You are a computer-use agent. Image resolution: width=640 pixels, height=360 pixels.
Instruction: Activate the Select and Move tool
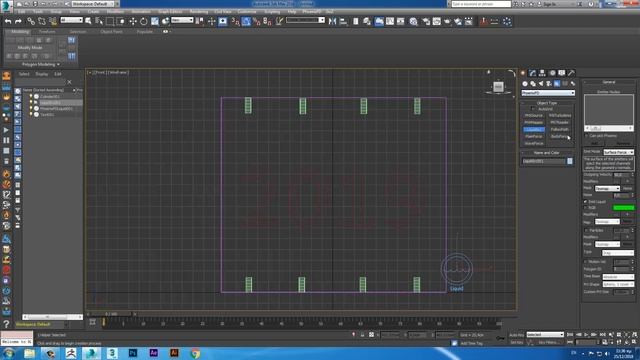[x=133, y=21]
